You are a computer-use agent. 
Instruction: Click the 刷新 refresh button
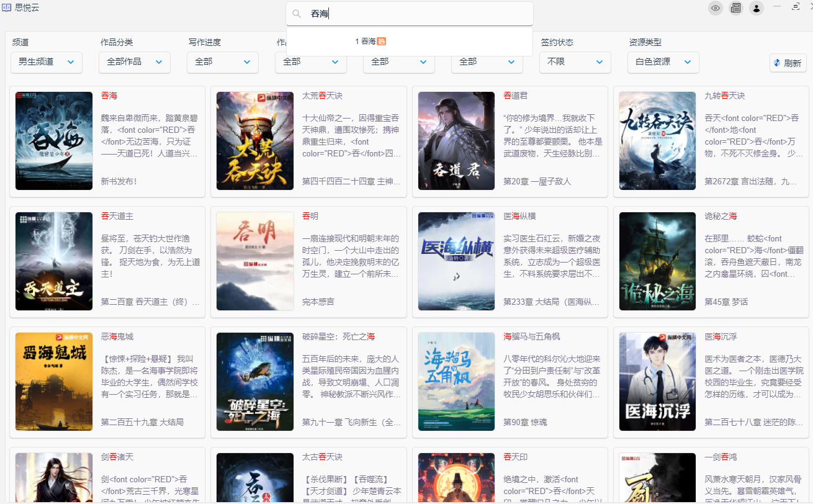pyautogui.click(x=788, y=63)
